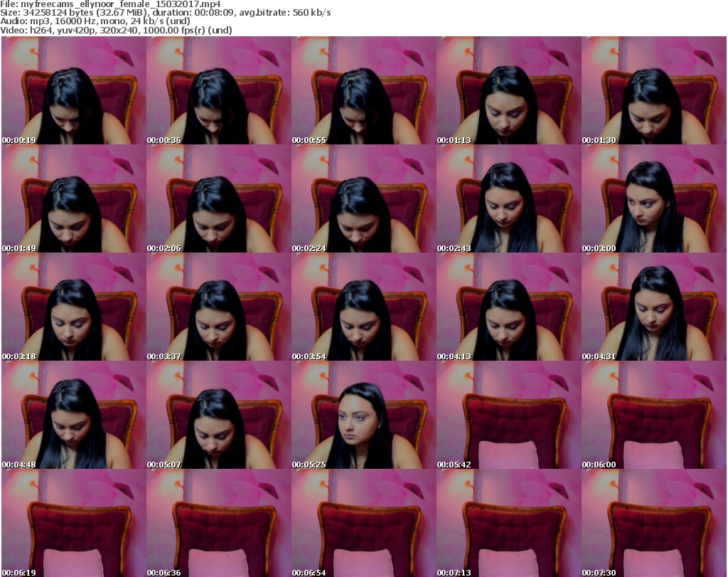Choose the 00:05:07 frame

(x=219, y=415)
